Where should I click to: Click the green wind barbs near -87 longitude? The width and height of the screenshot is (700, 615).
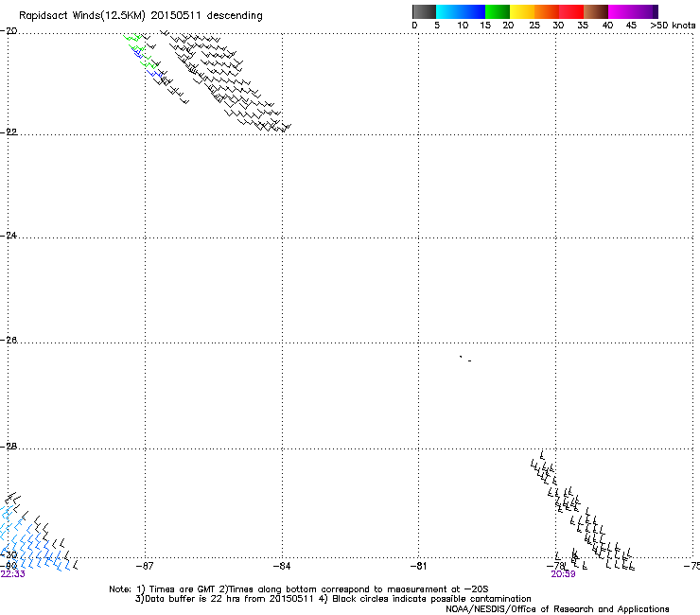click(x=142, y=53)
